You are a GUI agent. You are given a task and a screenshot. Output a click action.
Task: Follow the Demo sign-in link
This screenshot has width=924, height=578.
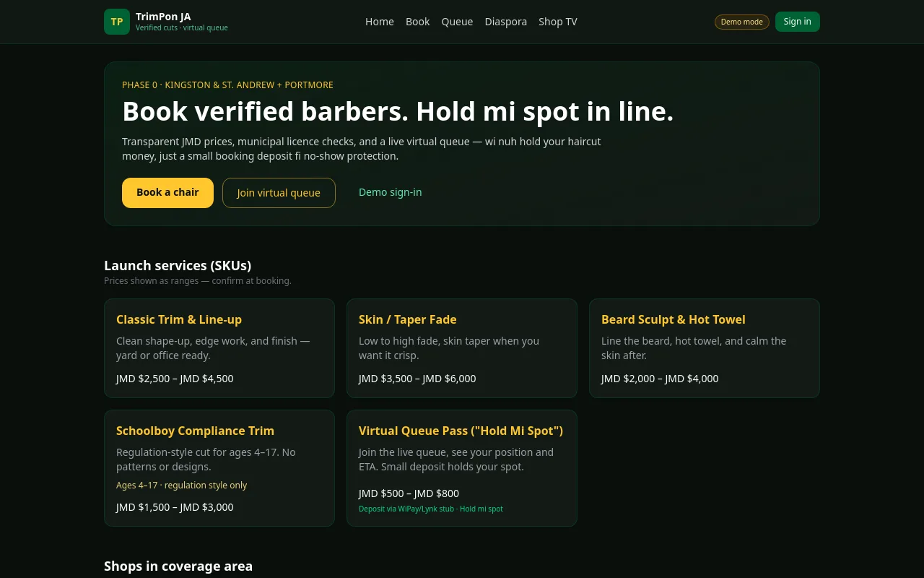[391, 192]
